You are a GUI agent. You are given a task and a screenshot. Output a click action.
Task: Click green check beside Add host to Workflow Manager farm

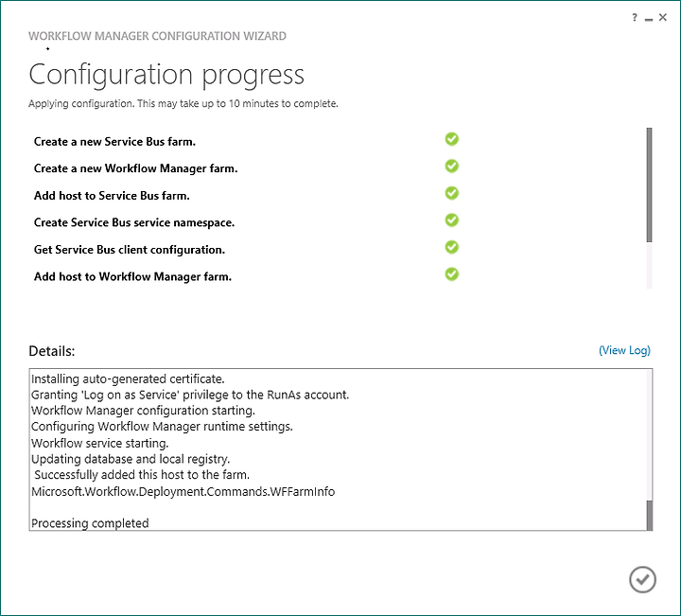click(x=452, y=274)
